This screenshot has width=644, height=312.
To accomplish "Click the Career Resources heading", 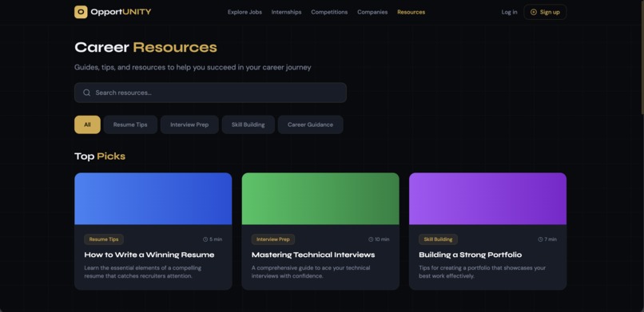I will coord(145,48).
